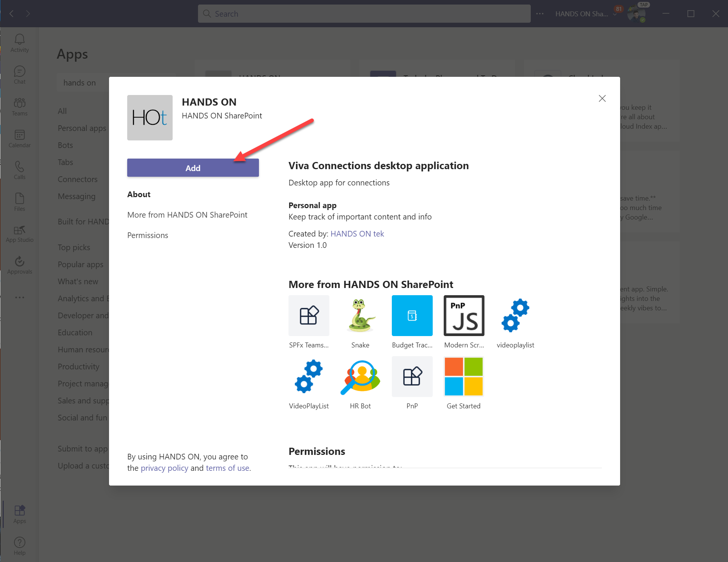Select the Bots category
728x562 pixels.
tap(65, 145)
